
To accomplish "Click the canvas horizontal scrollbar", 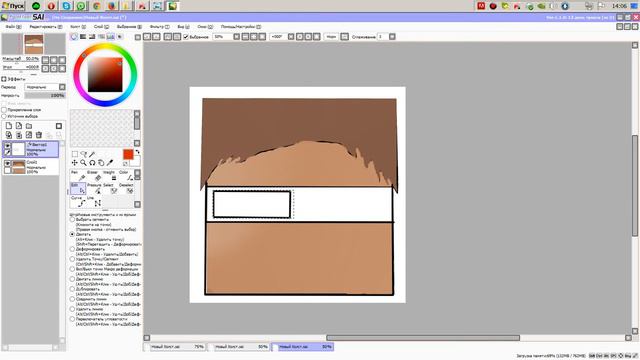I will 423,338.
